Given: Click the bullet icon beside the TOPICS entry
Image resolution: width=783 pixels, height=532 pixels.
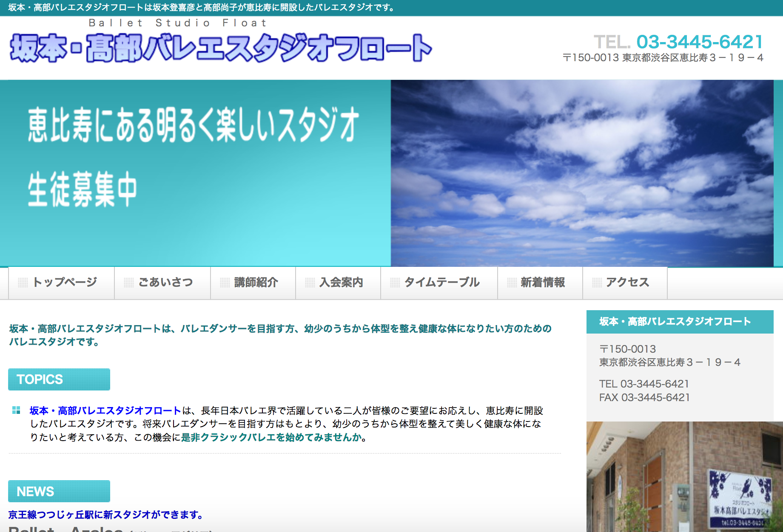Looking at the screenshot, I should pyautogui.click(x=16, y=410).
